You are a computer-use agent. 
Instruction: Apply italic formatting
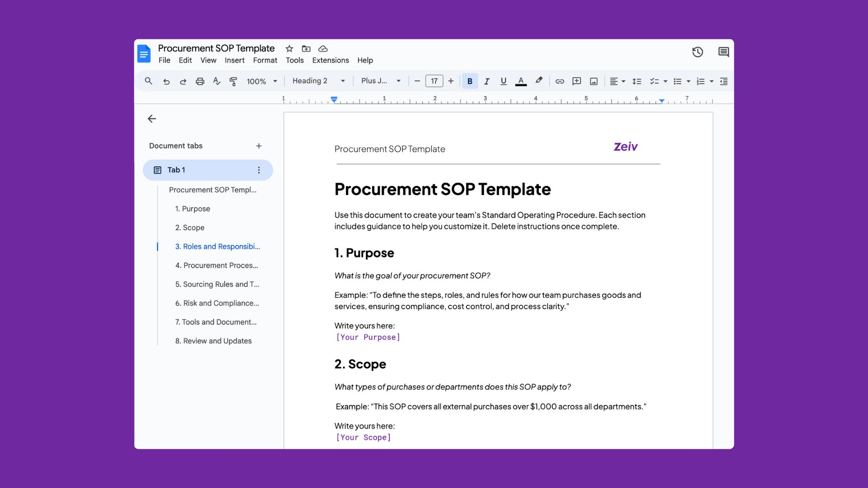click(486, 81)
